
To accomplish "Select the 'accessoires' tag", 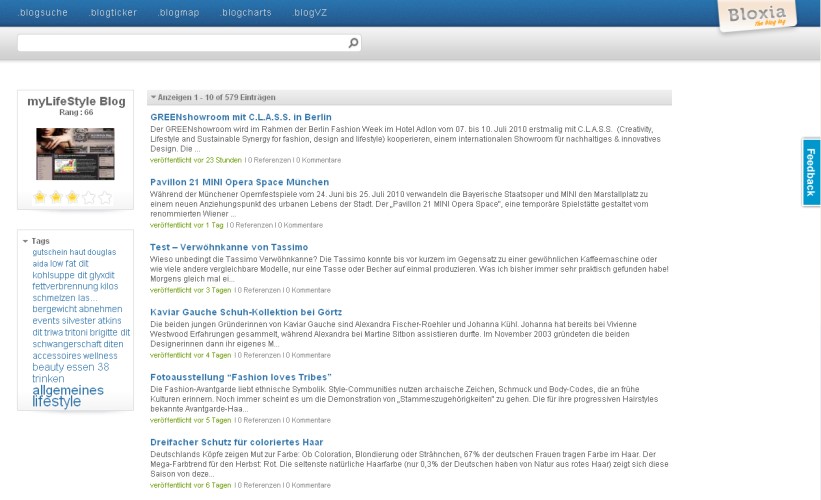I will (57, 355).
